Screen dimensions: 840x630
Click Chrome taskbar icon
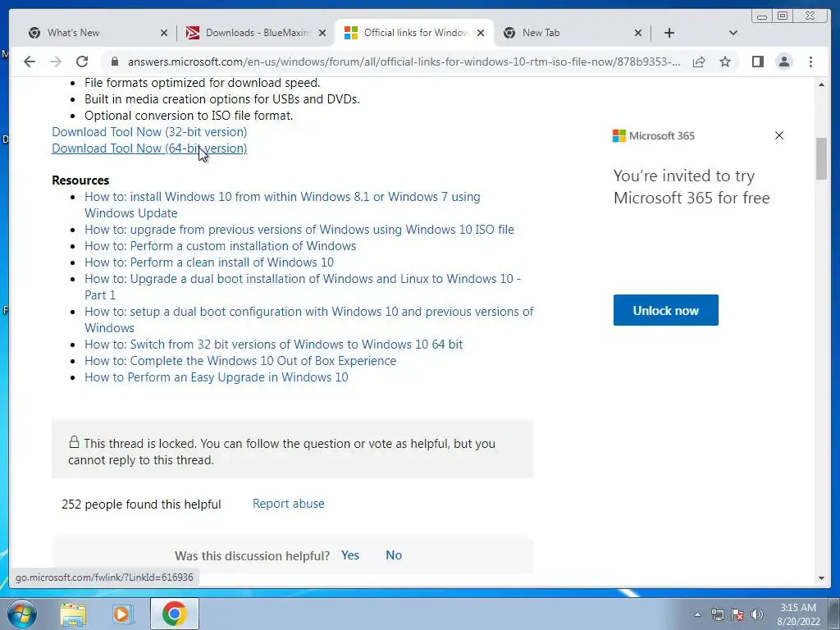175,614
